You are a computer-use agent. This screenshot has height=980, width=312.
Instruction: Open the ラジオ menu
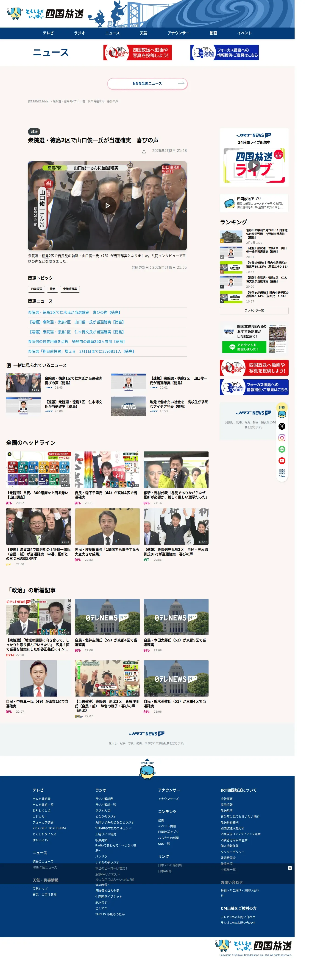[x=80, y=33]
